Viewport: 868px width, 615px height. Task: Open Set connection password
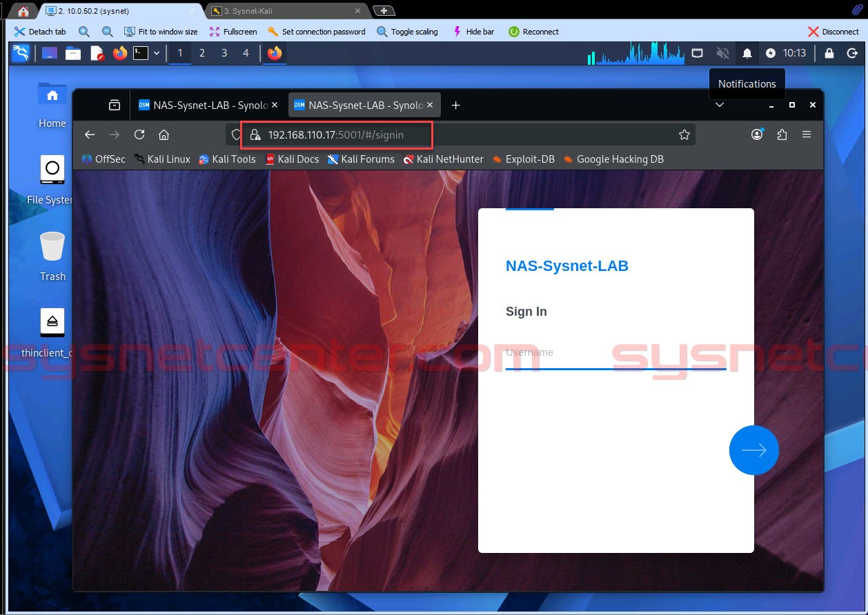tap(316, 32)
